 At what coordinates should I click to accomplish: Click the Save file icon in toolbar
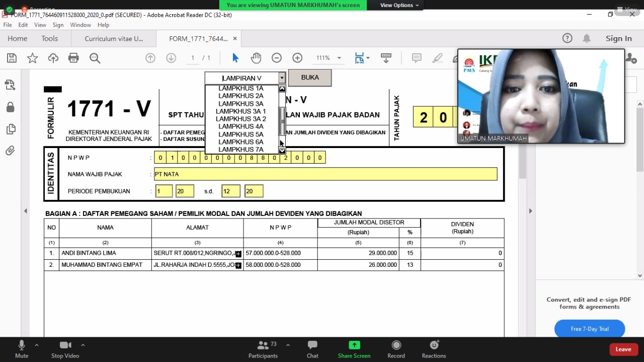12,58
